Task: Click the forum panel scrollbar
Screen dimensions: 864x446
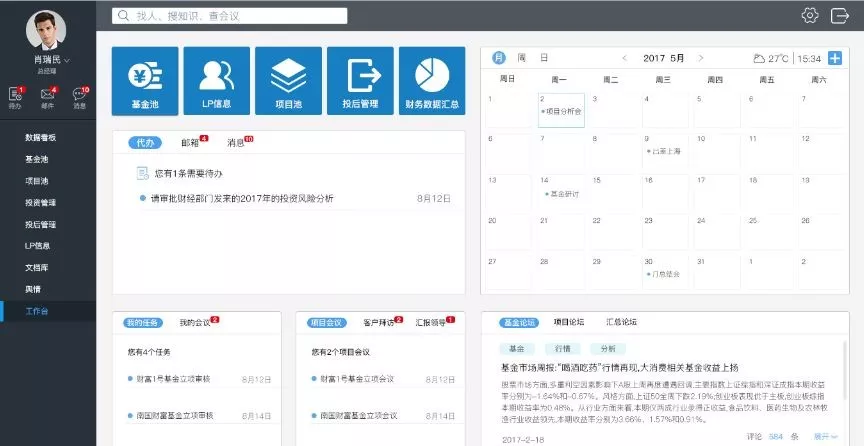Action: [845, 369]
